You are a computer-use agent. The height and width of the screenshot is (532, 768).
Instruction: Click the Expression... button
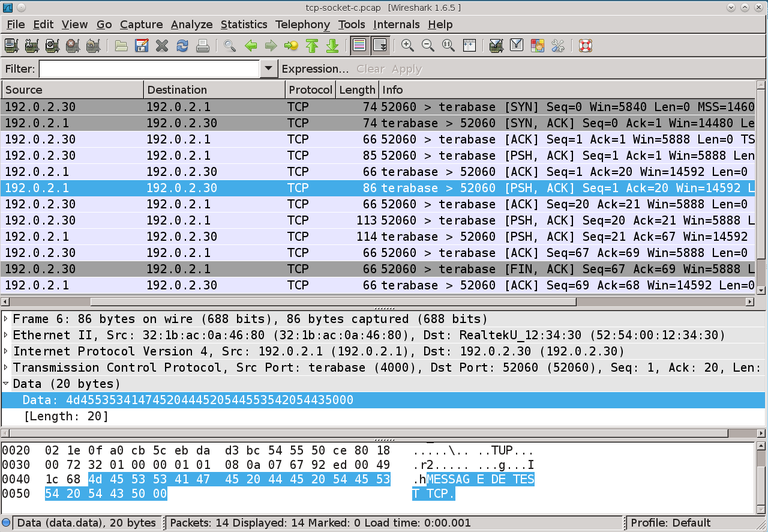(315, 69)
